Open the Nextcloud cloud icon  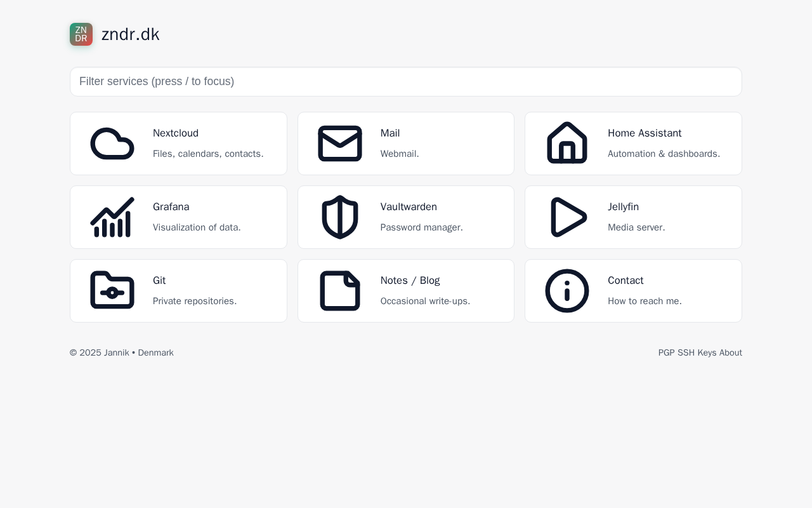(x=112, y=144)
